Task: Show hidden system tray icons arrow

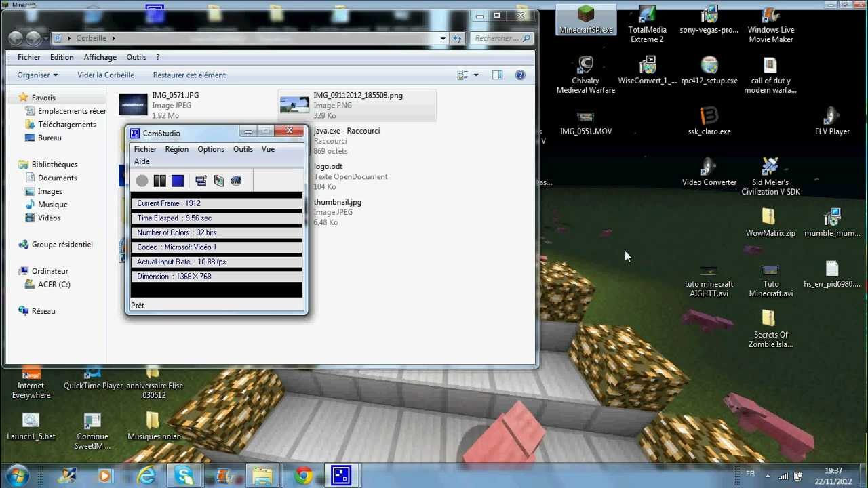Action: point(768,475)
